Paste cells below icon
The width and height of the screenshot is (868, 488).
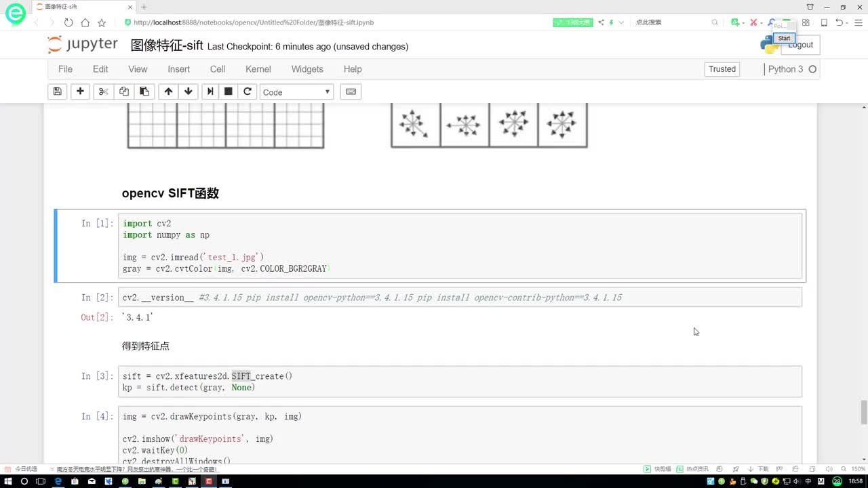pos(144,91)
